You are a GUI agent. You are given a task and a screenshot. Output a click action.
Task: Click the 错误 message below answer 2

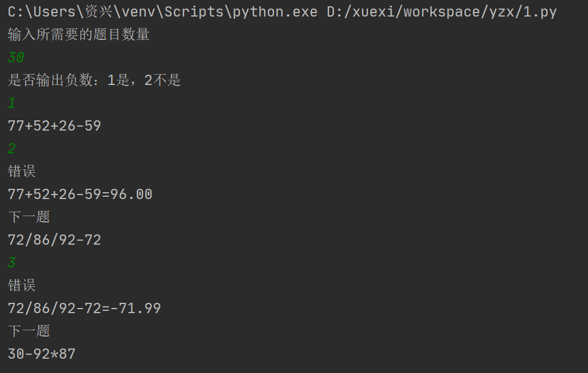point(22,172)
